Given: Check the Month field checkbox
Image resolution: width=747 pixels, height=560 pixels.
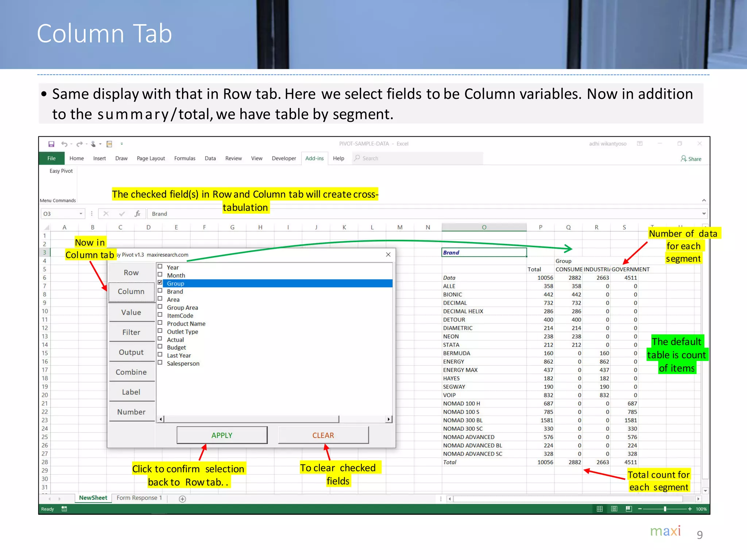Looking at the screenshot, I should (x=160, y=275).
